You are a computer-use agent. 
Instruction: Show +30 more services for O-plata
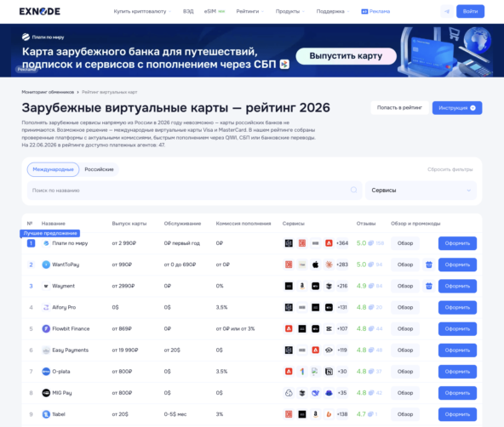point(342,372)
